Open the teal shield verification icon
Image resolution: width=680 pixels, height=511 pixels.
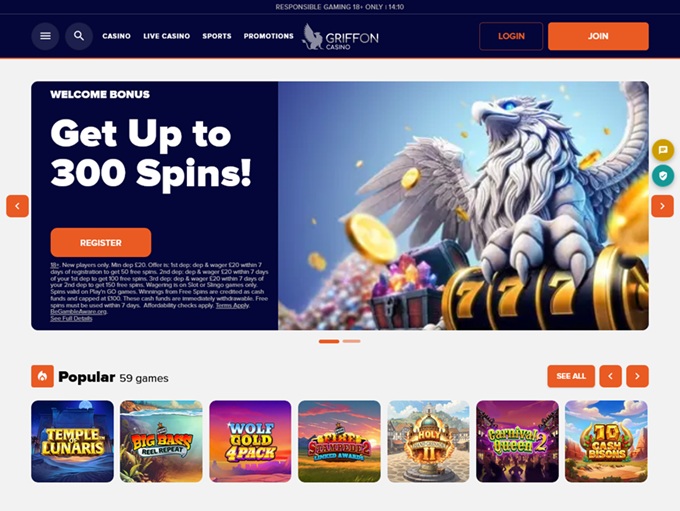point(663,176)
